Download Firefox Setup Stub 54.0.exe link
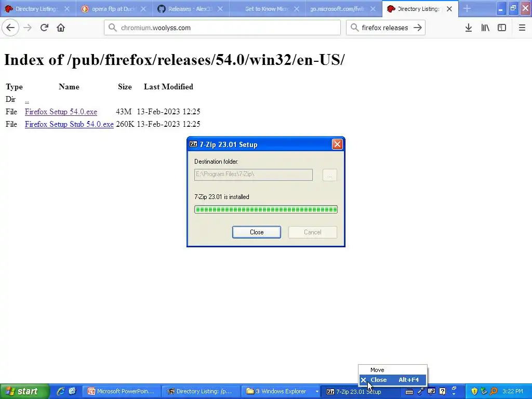532x399 pixels. [69, 124]
